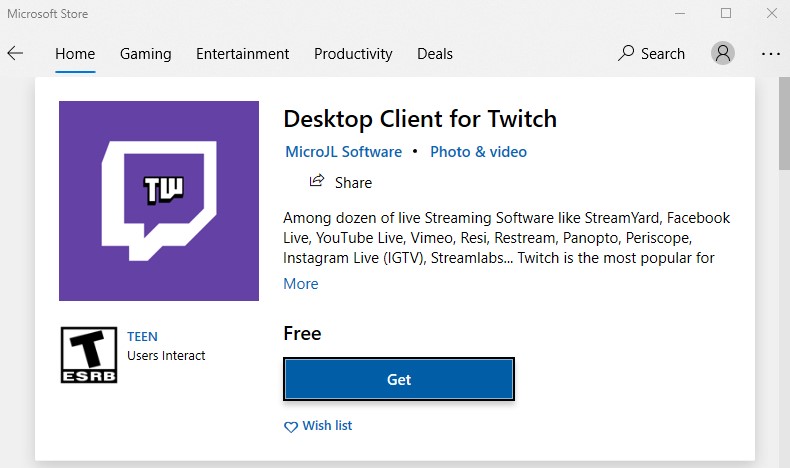Open the Photo & video category link
Image resolution: width=790 pixels, height=468 pixels.
coord(478,152)
